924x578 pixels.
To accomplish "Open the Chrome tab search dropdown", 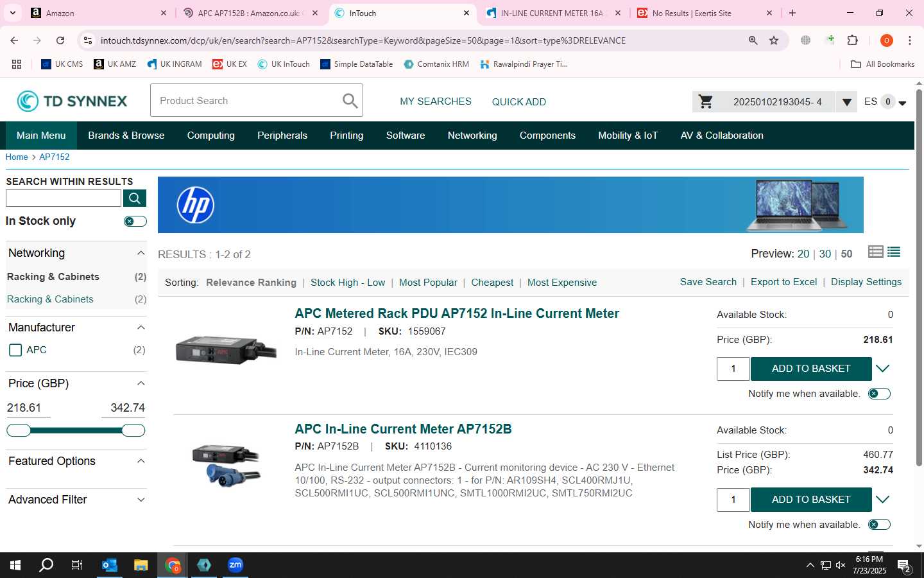I will pos(12,13).
